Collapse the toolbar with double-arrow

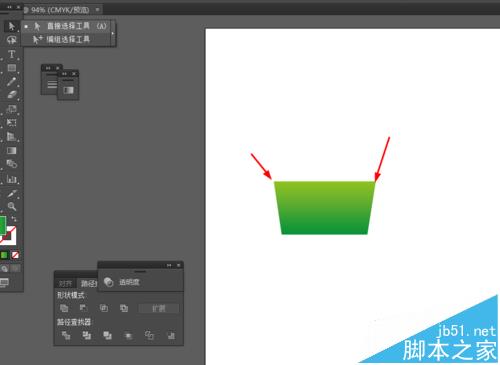point(9,7)
